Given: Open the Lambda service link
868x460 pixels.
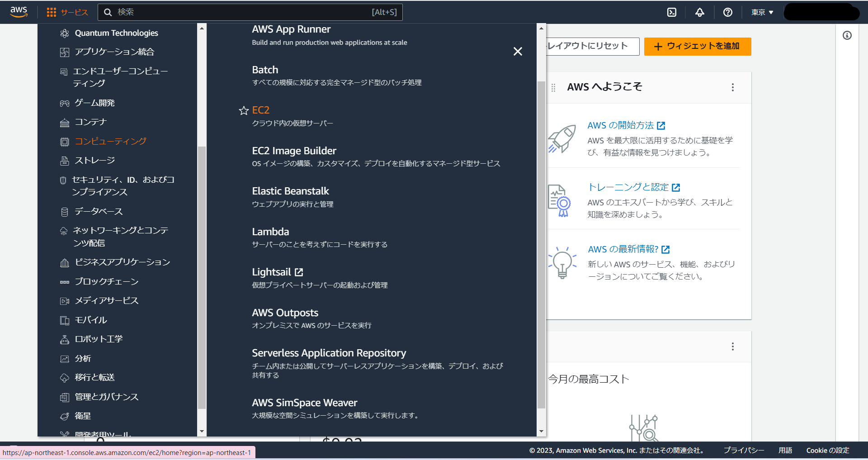Looking at the screenshot, I should click(270, 232).
